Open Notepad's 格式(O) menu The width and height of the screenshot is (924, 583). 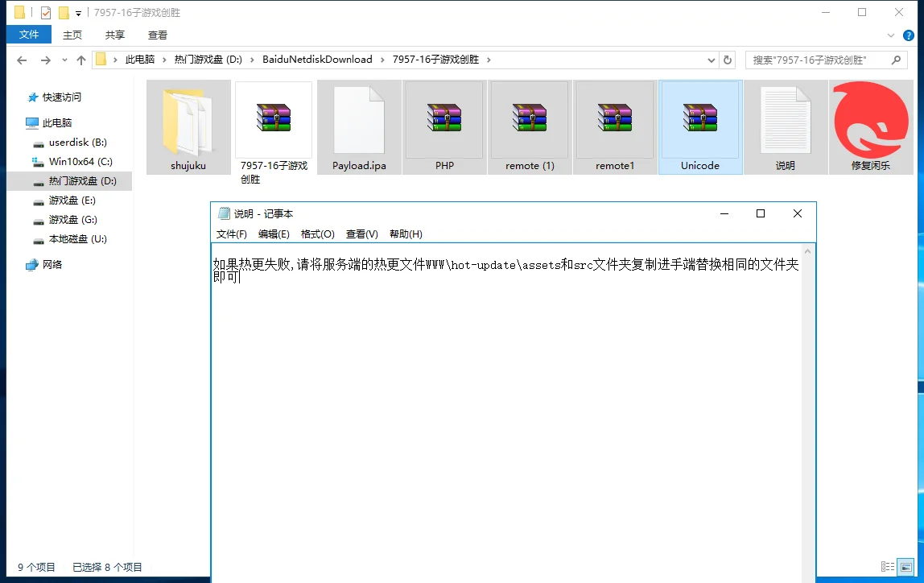pyautogui.click(x=317, y=234)
